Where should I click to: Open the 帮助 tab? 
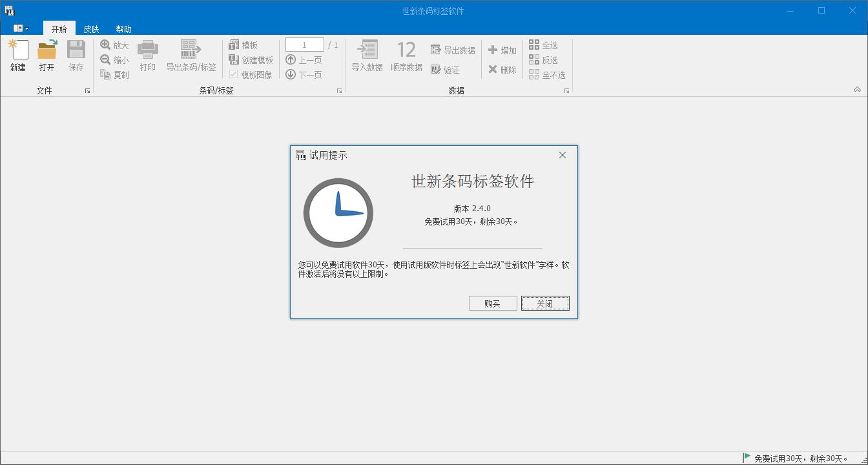123,28
